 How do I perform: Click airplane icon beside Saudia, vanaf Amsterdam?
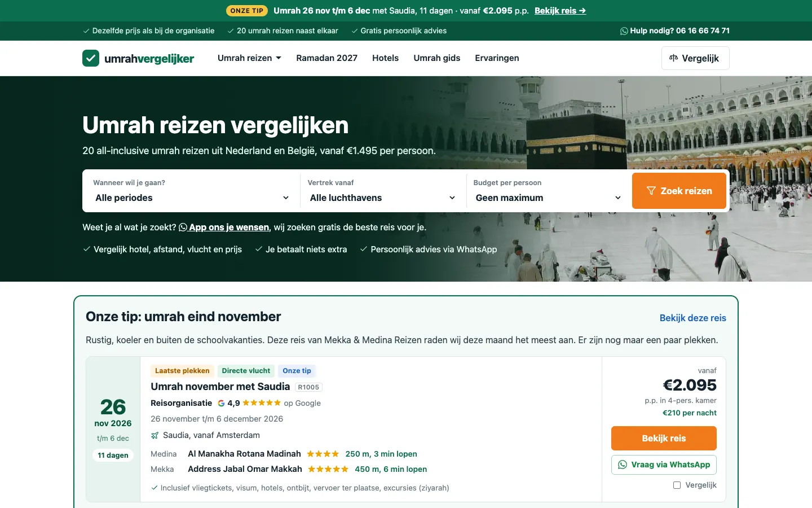pos(155,435)
